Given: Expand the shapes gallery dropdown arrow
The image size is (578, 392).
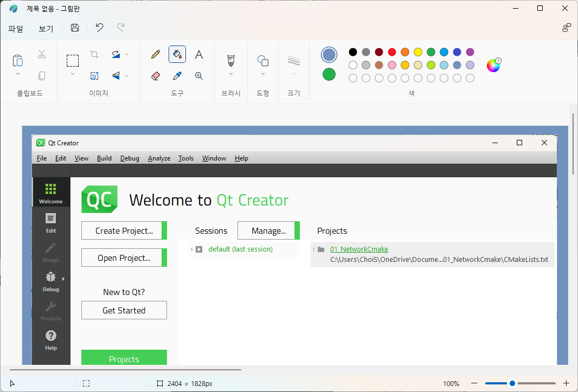Looking at the screenshot, I should 263,74.
